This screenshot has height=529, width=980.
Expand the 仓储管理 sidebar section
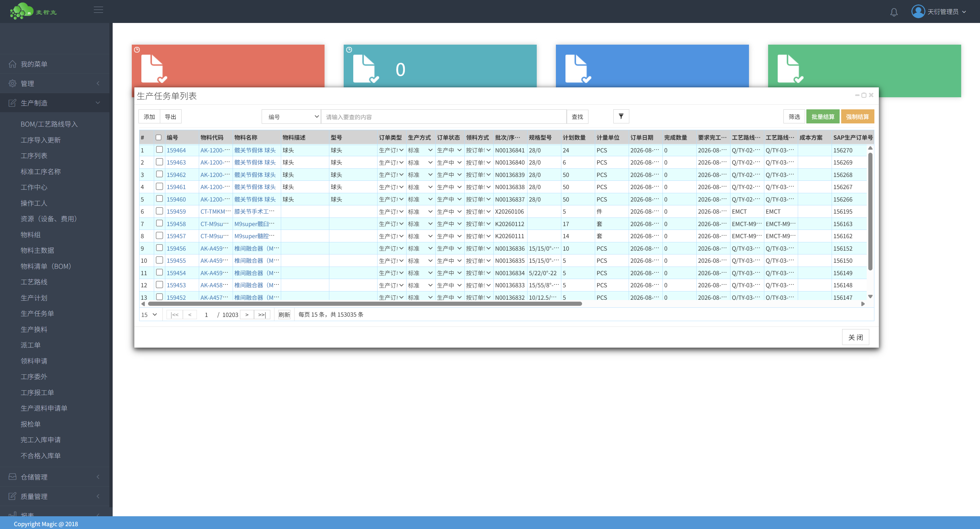pos(55,477)
